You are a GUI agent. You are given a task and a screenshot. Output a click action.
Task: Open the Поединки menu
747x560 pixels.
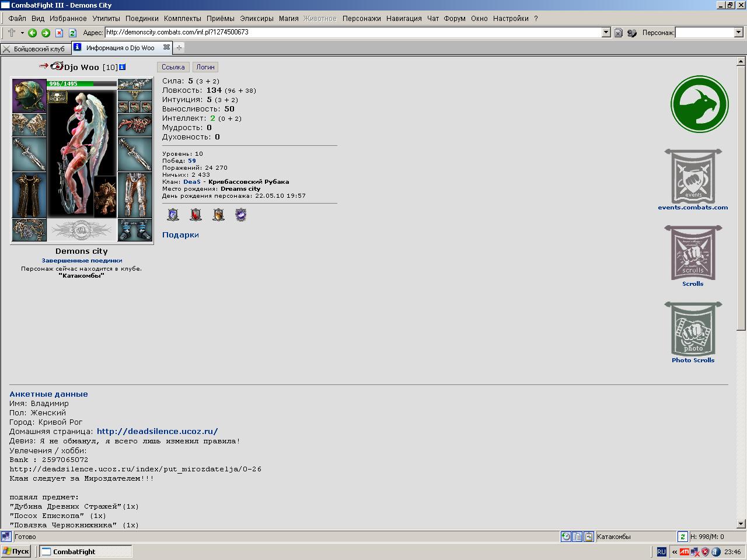(x=142, y=18)
